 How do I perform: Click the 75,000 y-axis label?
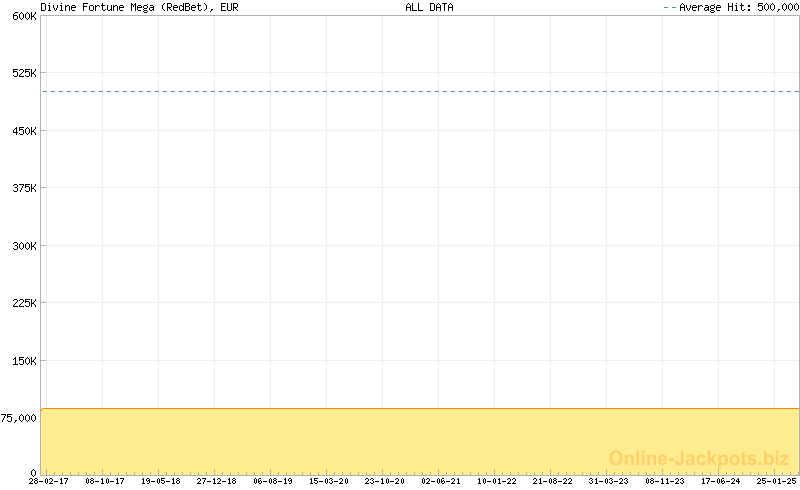pos(19,418)
